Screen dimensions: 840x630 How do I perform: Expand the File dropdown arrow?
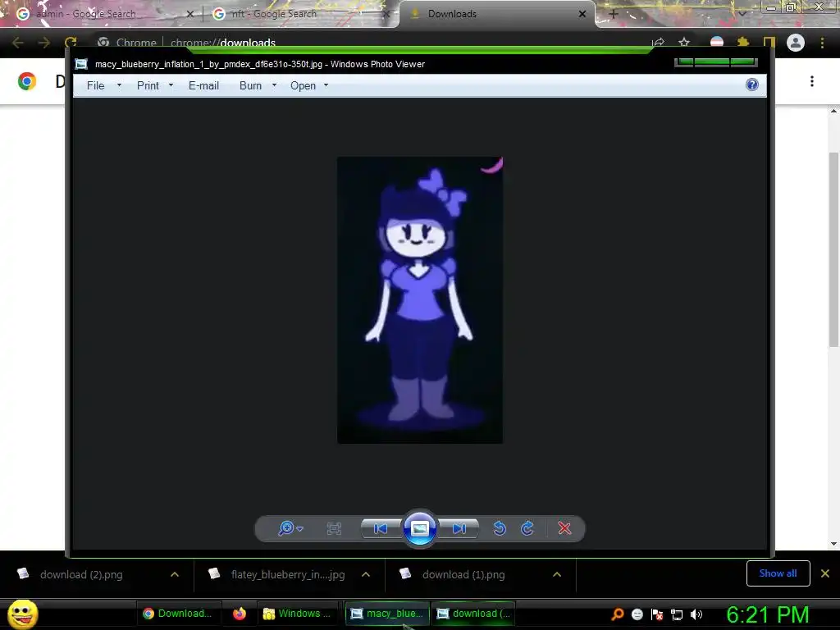[x=119, y=85]
